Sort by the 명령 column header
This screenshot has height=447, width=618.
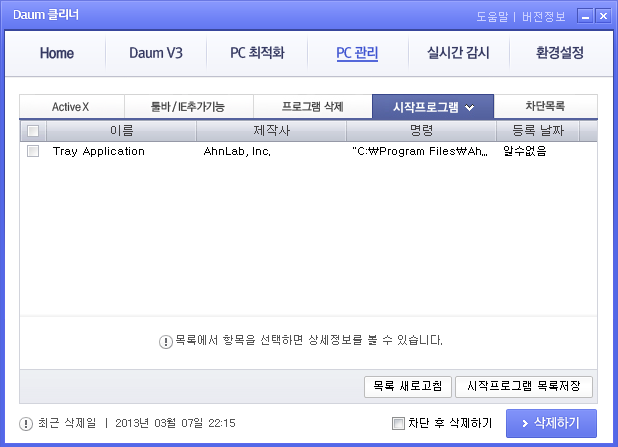click(421, 131)
